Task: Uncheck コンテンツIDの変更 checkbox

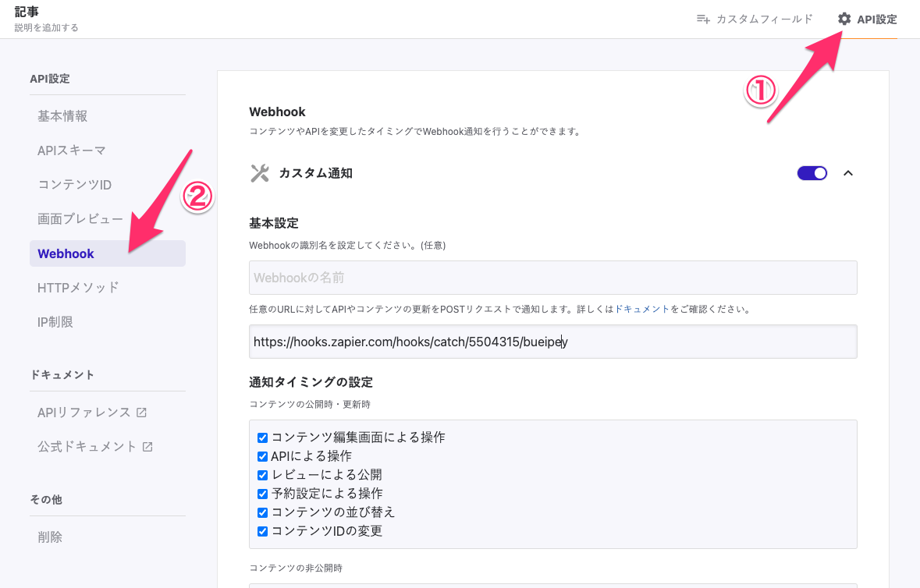Action: click(263, 531)
